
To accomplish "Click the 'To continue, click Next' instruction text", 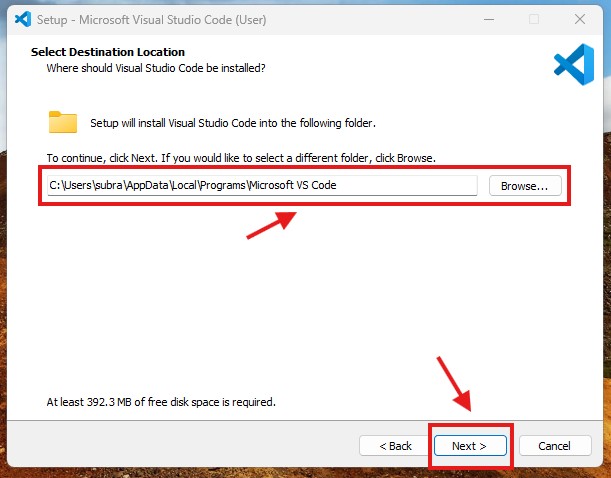I will [x=241, y=158].
